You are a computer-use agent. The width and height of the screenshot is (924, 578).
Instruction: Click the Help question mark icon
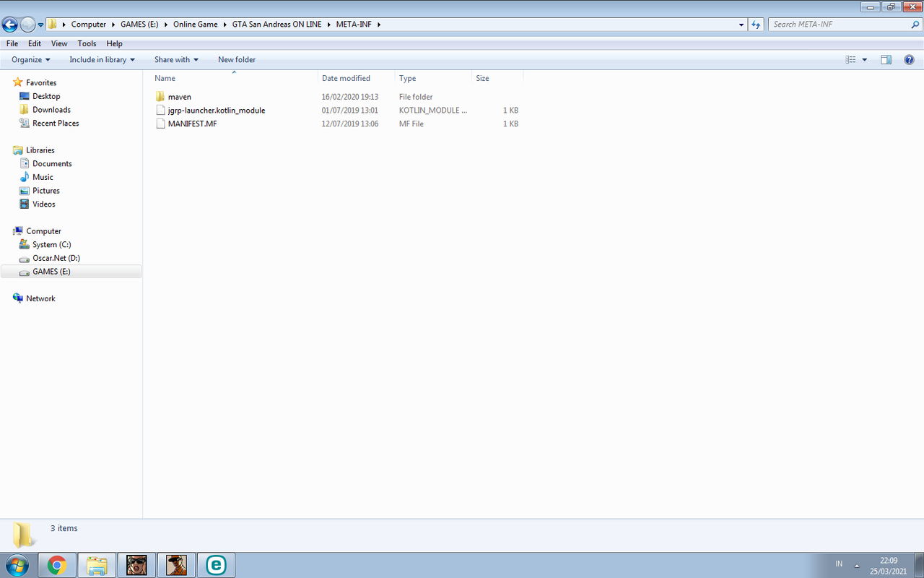[x=910, y=60]
